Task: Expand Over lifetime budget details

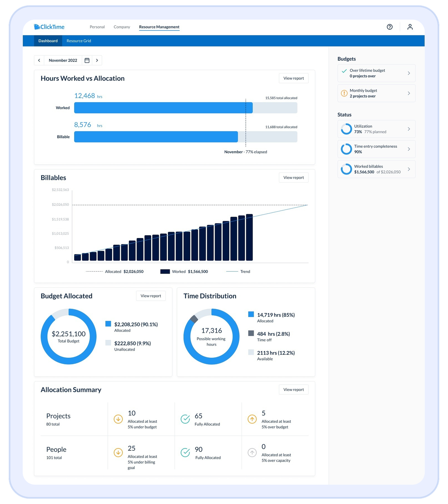Action: click(408, 73)
